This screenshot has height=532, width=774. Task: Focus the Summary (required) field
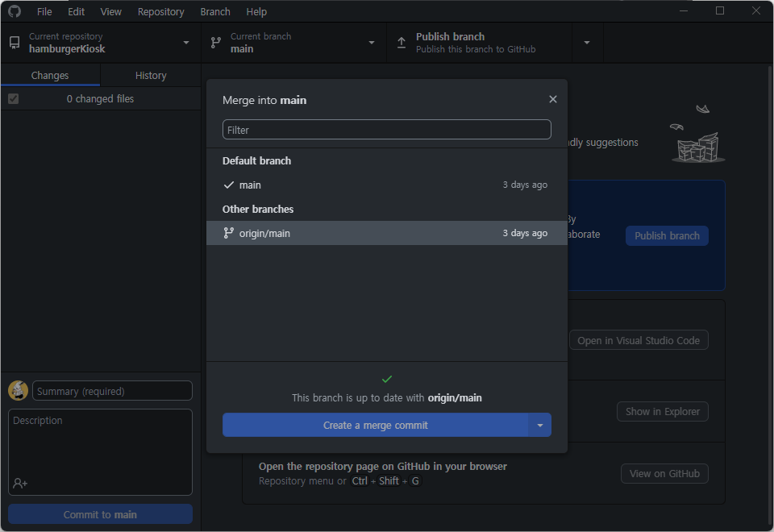pos(112,391)
